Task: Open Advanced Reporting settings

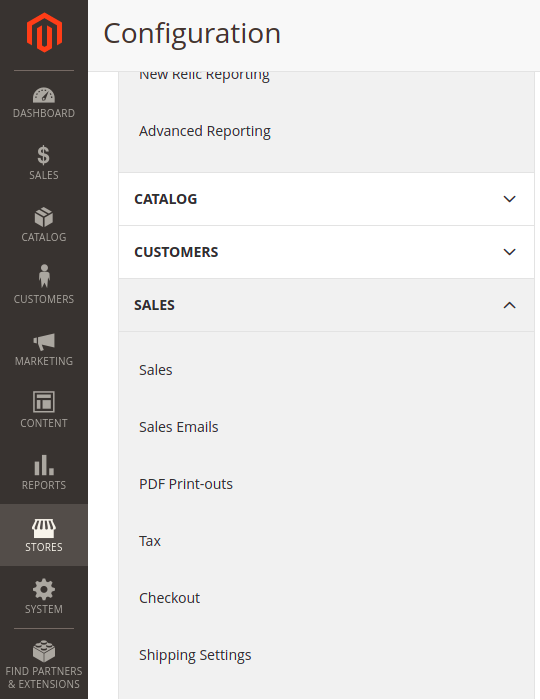Action: click(205, 131)
